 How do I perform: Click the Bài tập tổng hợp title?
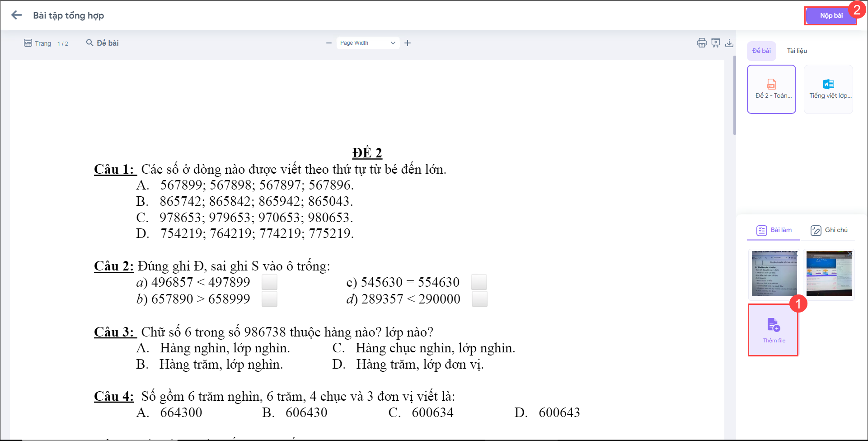pos(69,15)
